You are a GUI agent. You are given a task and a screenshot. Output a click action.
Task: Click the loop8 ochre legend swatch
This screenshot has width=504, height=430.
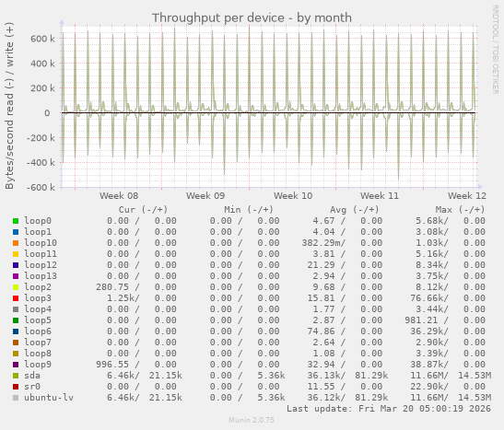16,354
